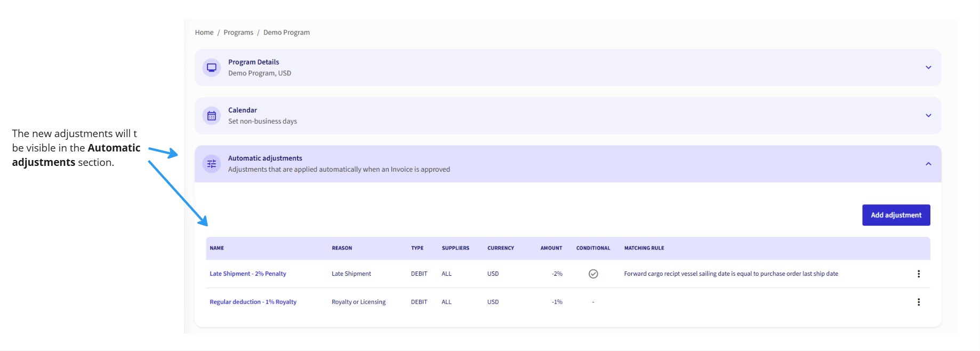The height and width of the screenshot is (351, 980).
Task: Click the -2% amount cell
Action: pyautogui.click(x=557, y=274)
